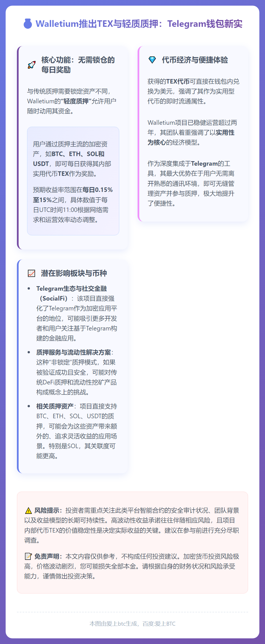Click the text 预期收益率范围在每日0.15%至15%
The image size is (265, 644).
[x=73, y=205]
